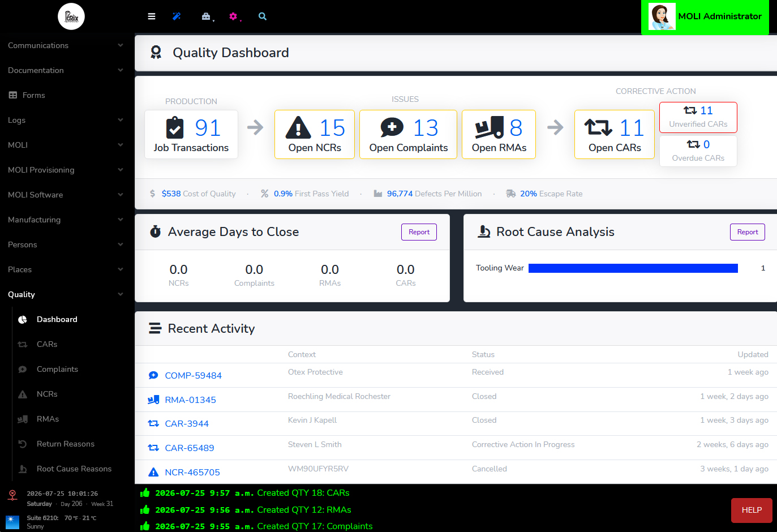Click the Open CARs retweet icon

(x=598, y=128)
